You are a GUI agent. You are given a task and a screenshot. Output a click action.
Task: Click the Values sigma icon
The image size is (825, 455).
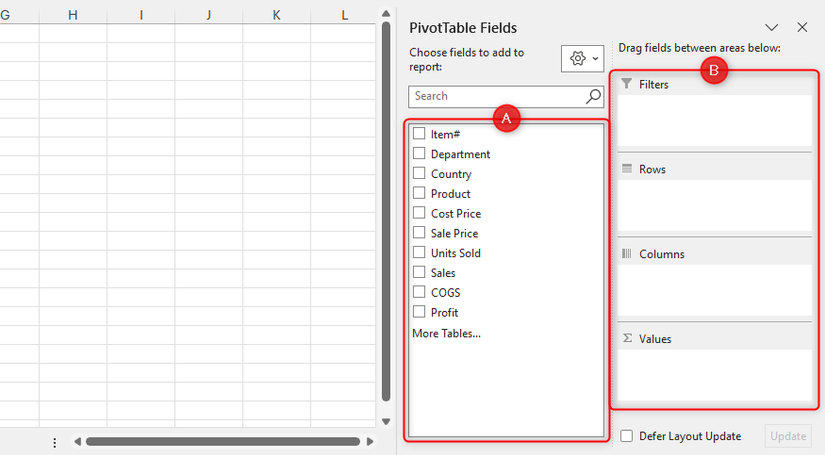[627, 339]
